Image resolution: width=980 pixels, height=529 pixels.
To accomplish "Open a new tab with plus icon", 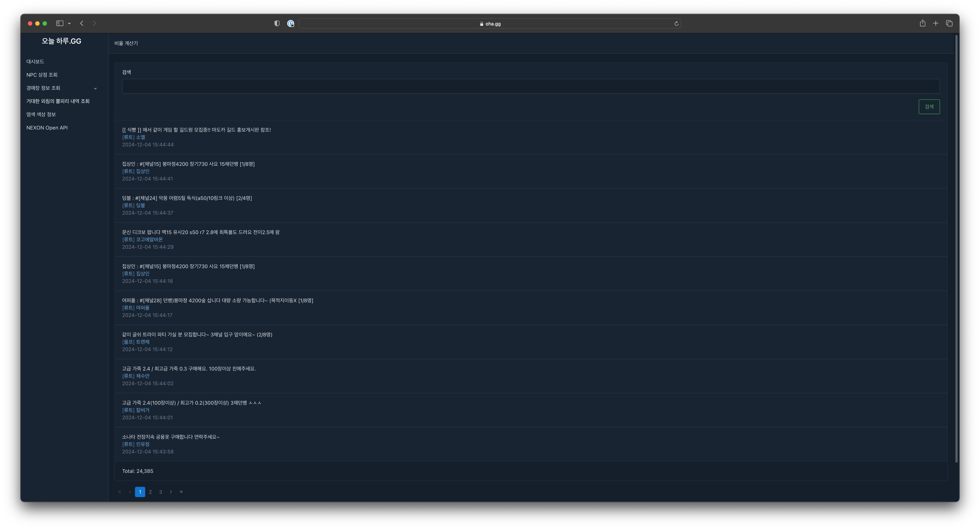I will [x=935, y=24].
